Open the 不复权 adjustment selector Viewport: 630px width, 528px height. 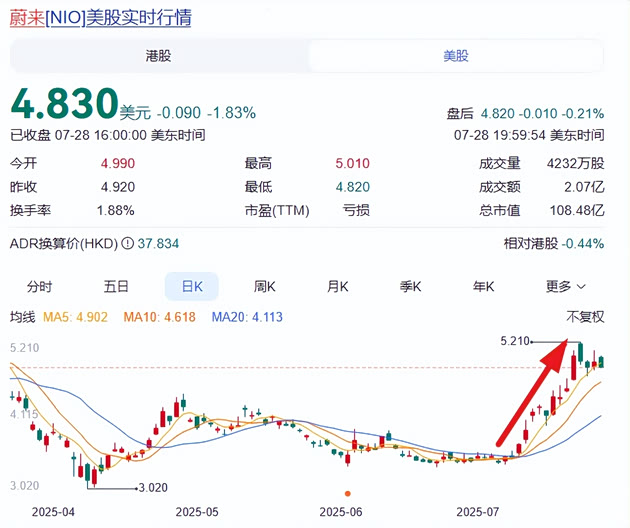point(585,317)
